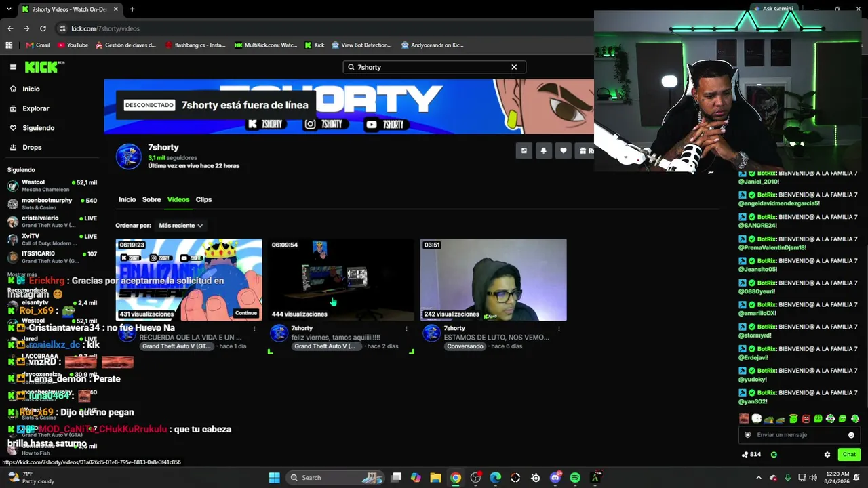Open a new browser tab
868x488 pixels.
coord(132,9)
